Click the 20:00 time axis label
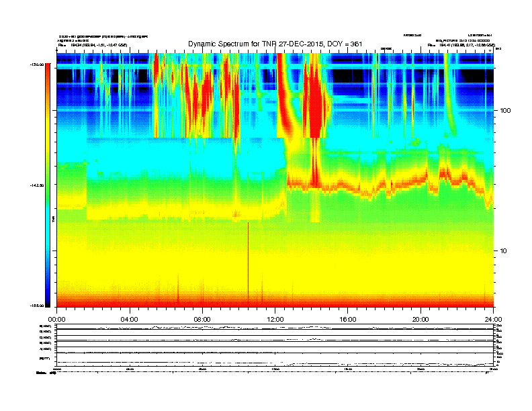 pyautogui.click(x=420, y=320)
